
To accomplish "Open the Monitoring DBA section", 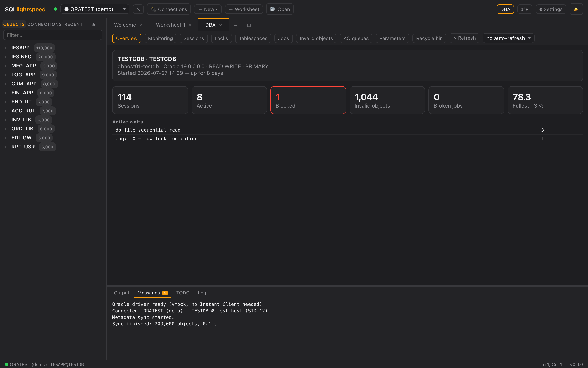I will tap(160, 38).
